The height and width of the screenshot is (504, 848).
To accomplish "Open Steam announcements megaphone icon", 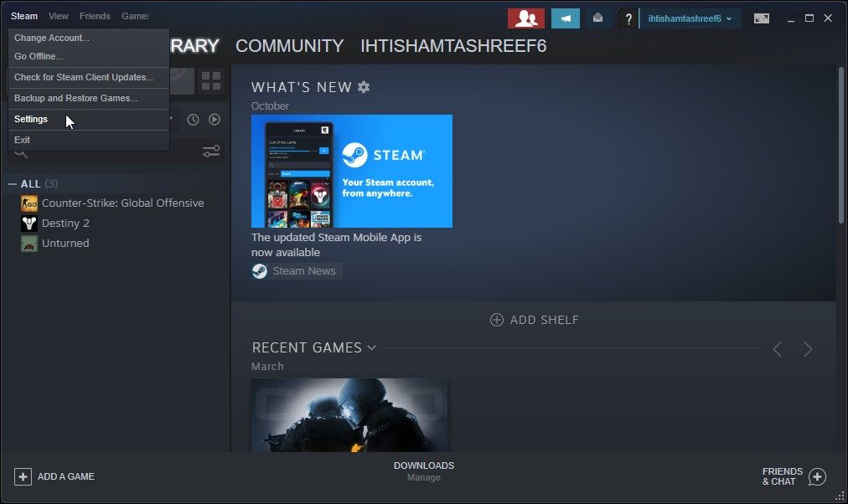I will [x=565, y=17].
